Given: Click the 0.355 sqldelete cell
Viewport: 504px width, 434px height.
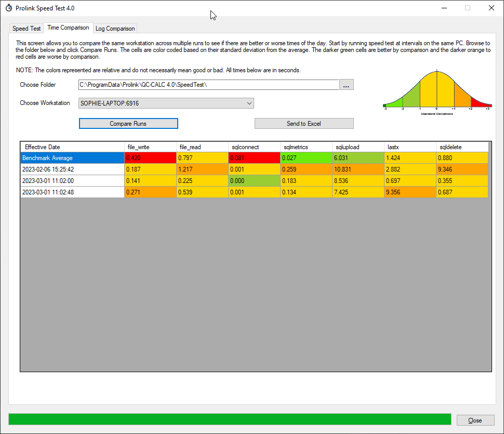Looking at the screenshot, I should click(462, 181).
